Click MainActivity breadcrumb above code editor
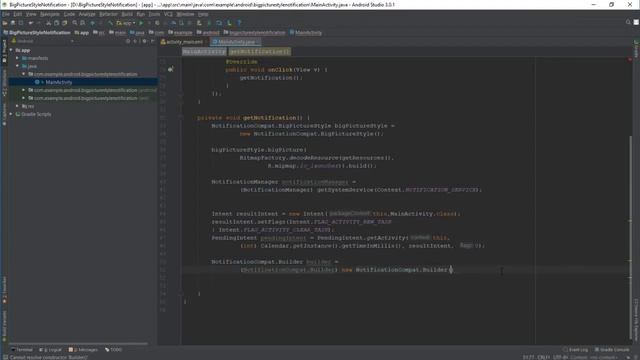640x360 pixels. click(x=204, y=52)
